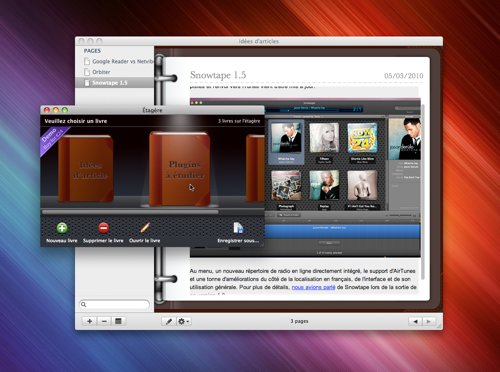The width and height of the screenshot is (500, 372).
Task: Click the notebook page vertical scrollbar
Action: [423, 192]
